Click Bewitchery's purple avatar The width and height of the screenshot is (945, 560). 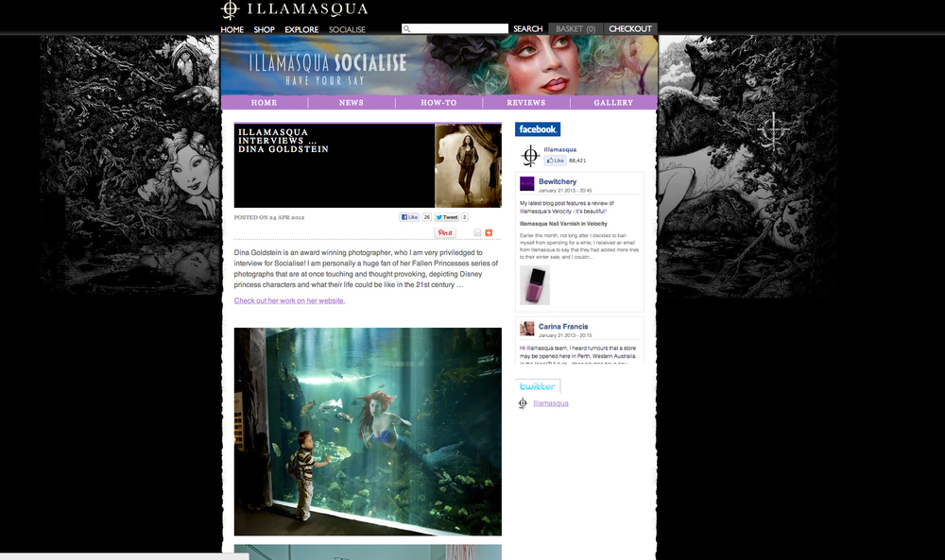[527, 183]
